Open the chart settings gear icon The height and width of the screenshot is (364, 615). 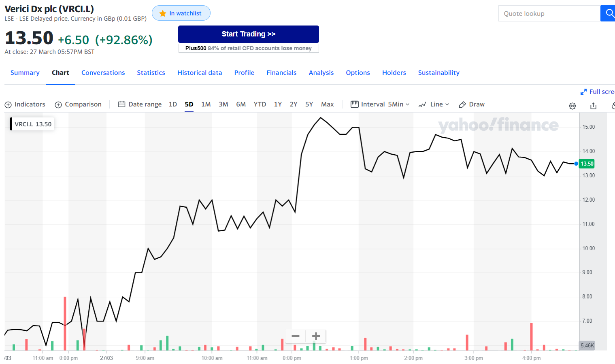coord(572,106)
